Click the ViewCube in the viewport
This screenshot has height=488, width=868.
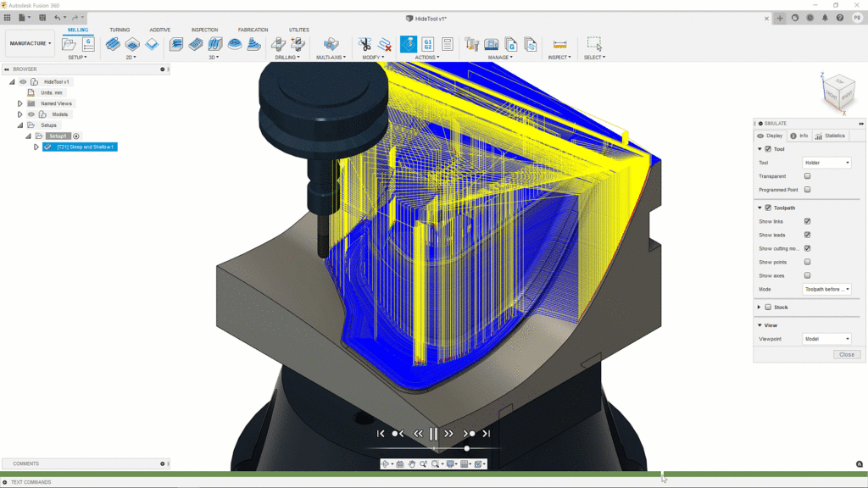point(839,92)
